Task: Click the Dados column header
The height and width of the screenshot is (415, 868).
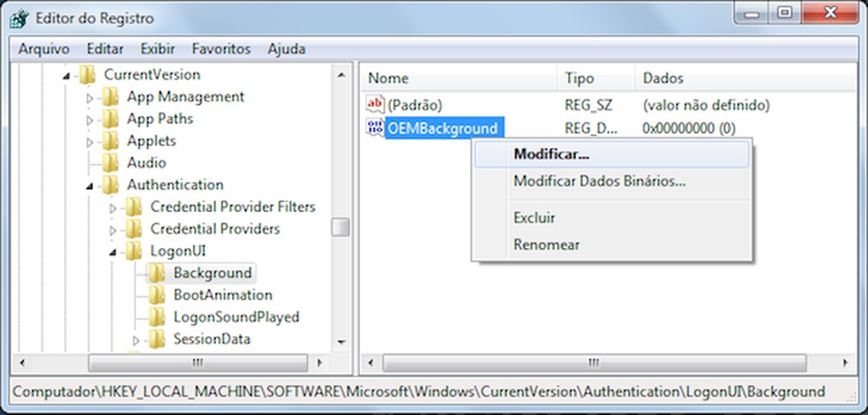Action: click(x=745, y=78)
